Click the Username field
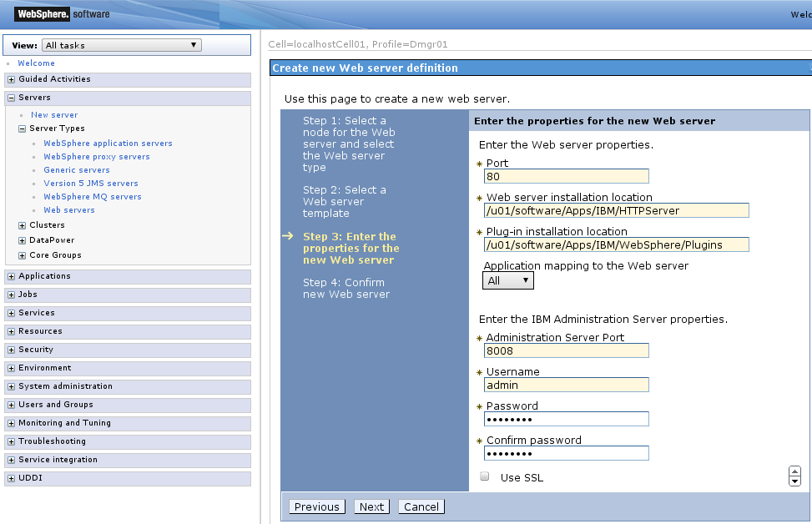 pyautogui.click(x=566, y=385)
